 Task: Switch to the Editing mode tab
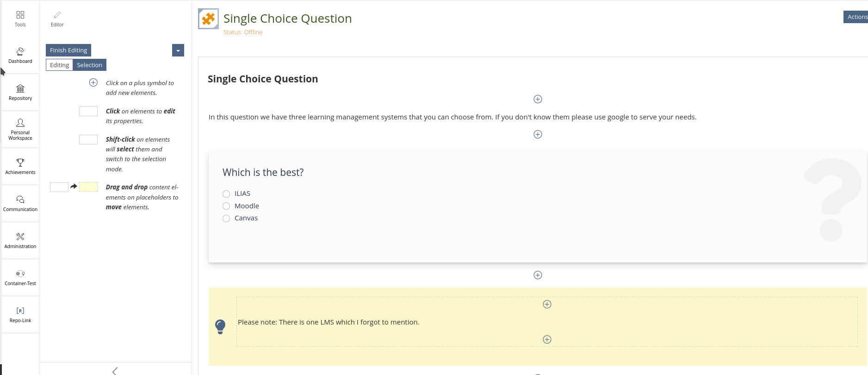click(59, 65)
